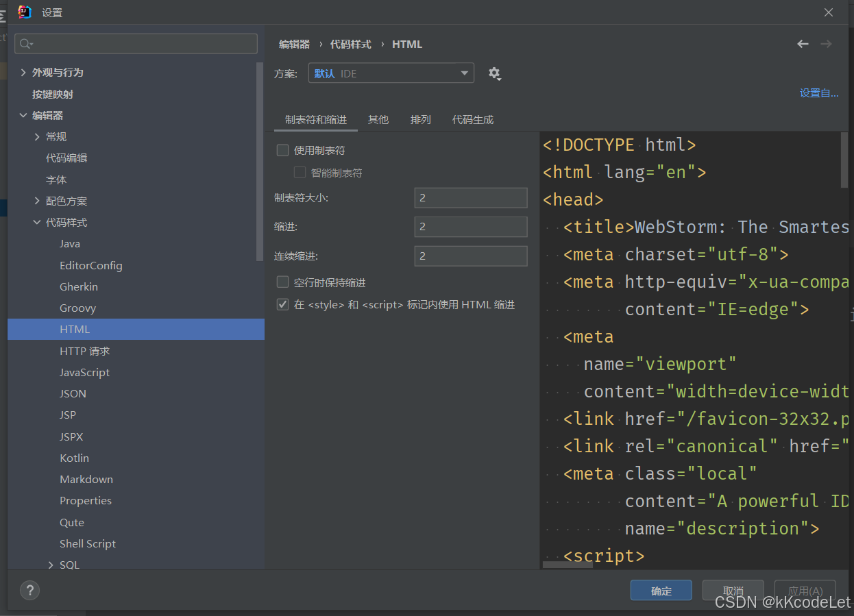Click the settings tree vertical scrollbar
The height and width of the screenshot is (616, 854).
click(x=260, y=161)
